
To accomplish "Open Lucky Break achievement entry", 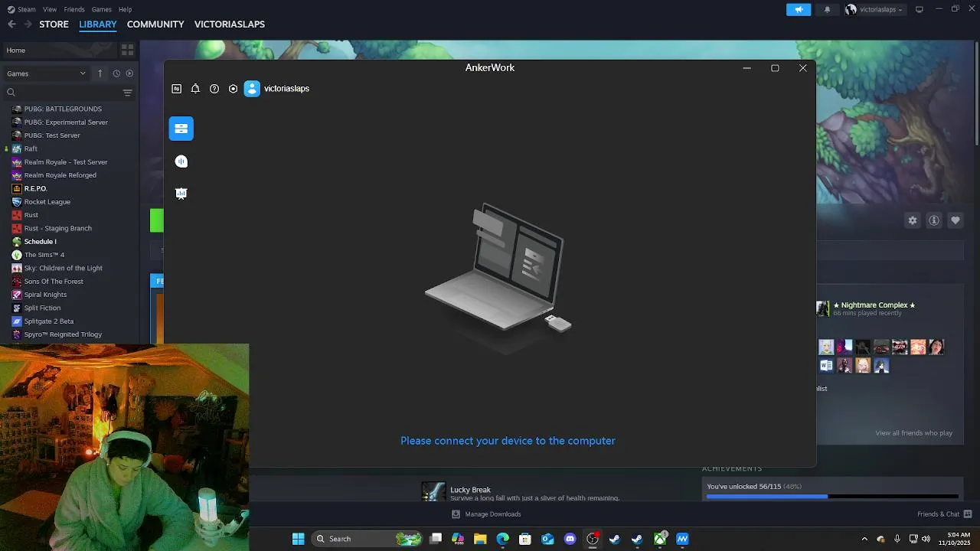I will tap(521, 492).
